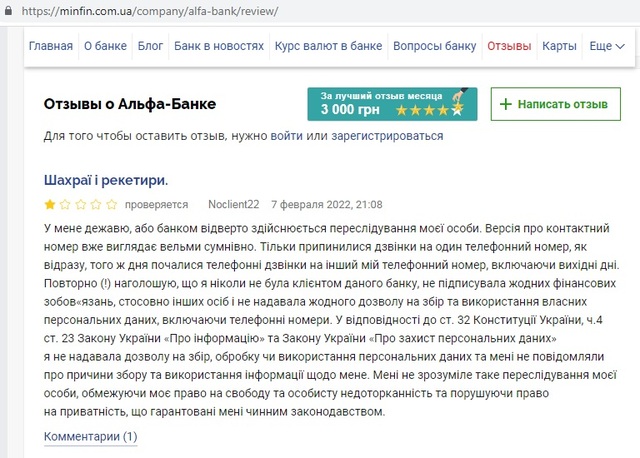
Task: Open the О банке section
Action: click(x=104, y=46)
